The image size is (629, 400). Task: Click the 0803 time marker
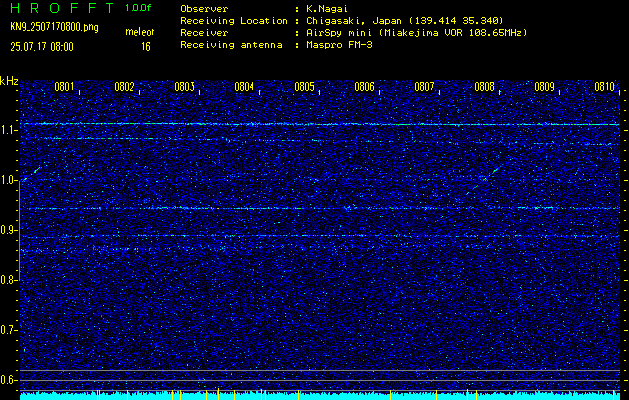[185, 86]
